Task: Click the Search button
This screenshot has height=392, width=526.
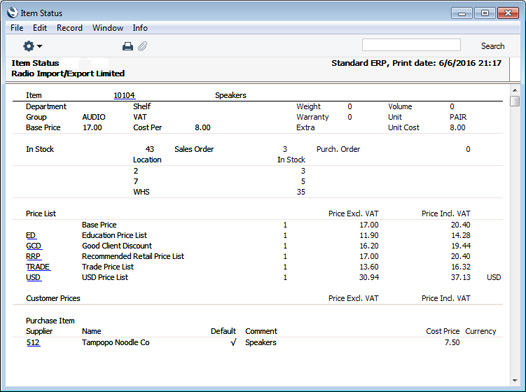Action: (x=492, y=46)
